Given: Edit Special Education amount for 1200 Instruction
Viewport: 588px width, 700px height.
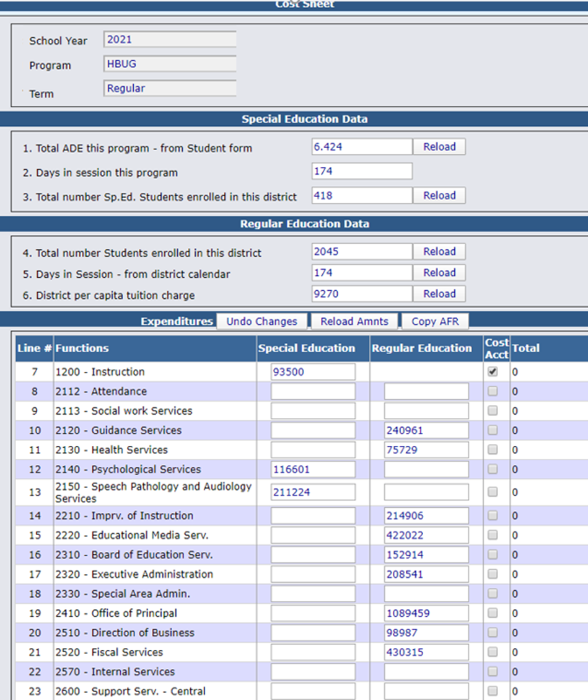Looking at the screenshot, I should tap(313, 372).
